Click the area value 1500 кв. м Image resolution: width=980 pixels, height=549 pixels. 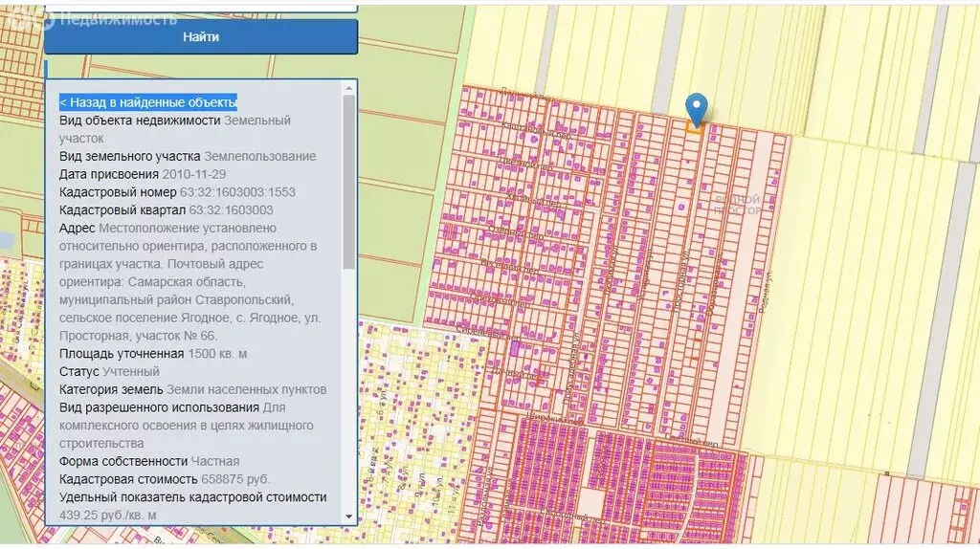[217, 354]
